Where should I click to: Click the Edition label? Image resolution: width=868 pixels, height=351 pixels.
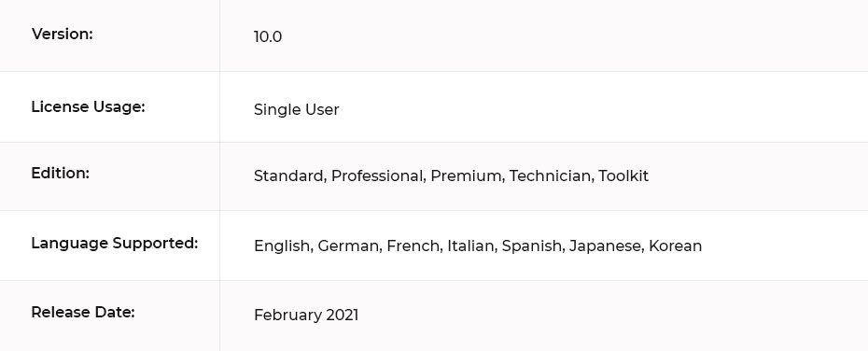60,173
